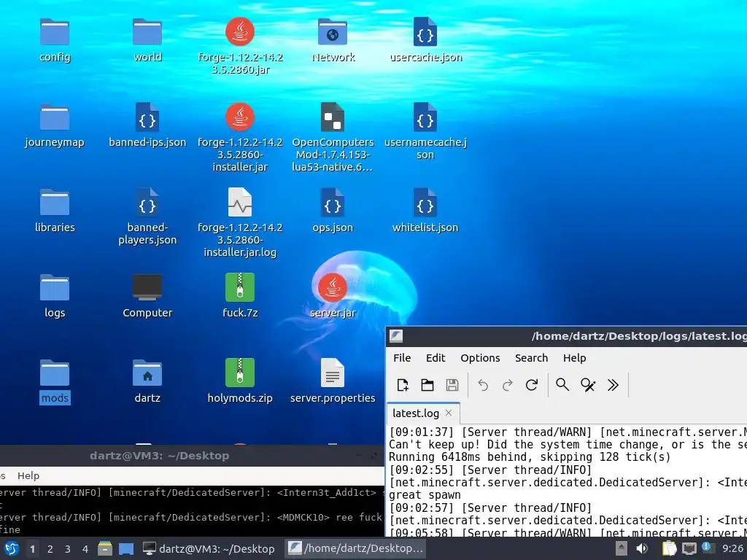The image size is (747, 560).
Task: Open the journeymap folder
Action: pos(54,117)
